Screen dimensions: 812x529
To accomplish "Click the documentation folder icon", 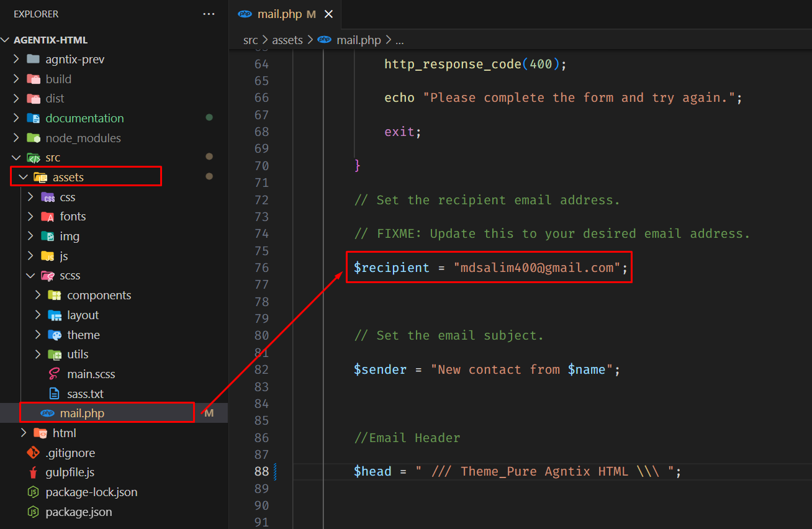I will [33, 118].
